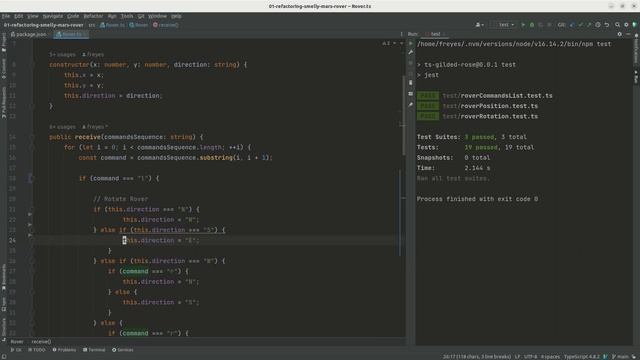Open the Help menu

[176, 16]
